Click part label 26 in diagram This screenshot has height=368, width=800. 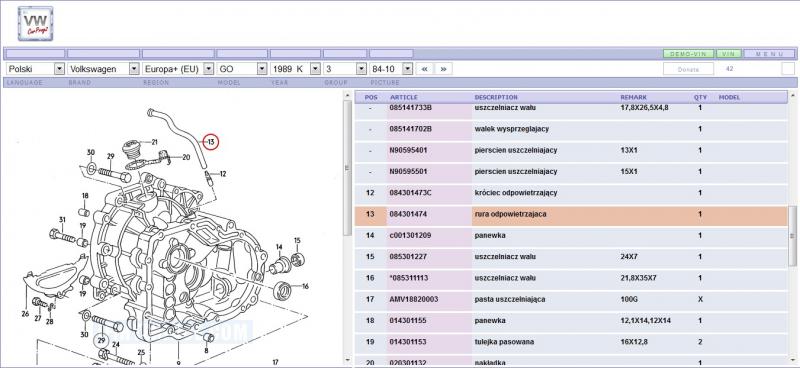(x=25, y=314)
